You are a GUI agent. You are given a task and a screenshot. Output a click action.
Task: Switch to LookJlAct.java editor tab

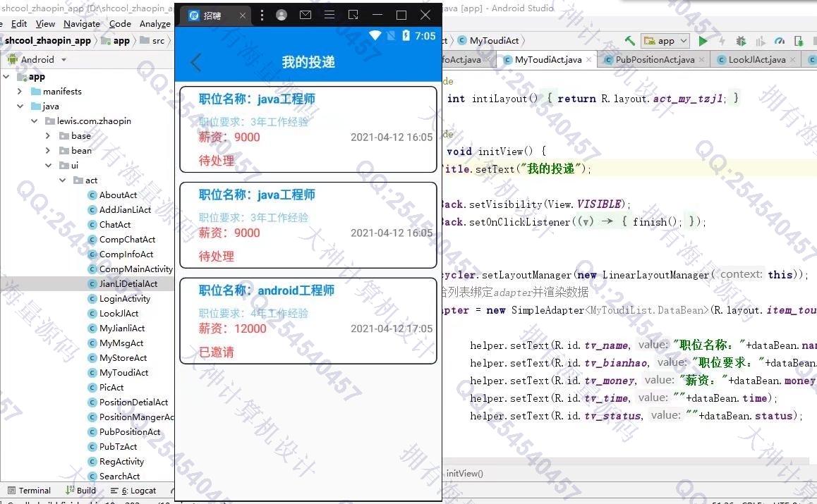(756, 59)
